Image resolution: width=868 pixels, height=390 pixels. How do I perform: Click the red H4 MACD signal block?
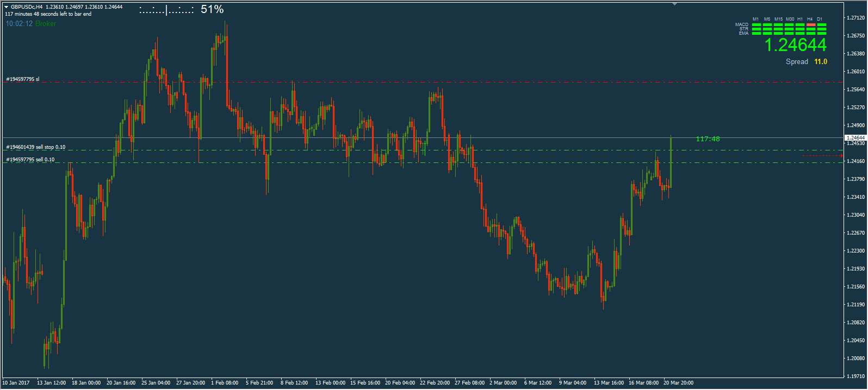[x=811, y=25]
